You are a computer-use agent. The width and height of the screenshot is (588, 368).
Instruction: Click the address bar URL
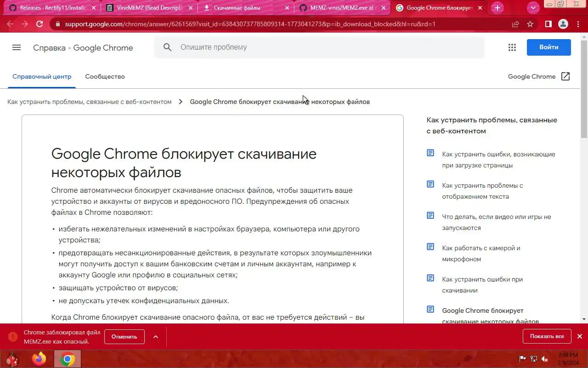pyautogui.click(x=250, y=24)
